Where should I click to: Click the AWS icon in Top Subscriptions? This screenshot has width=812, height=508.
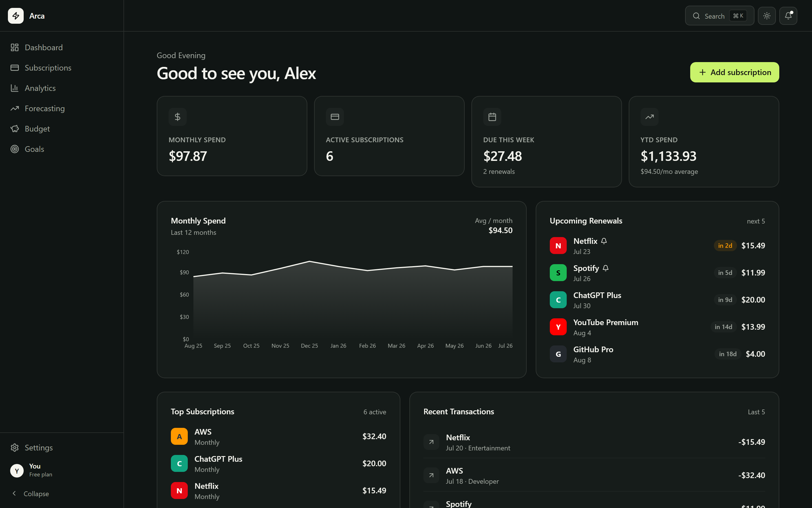coord(179,436)
